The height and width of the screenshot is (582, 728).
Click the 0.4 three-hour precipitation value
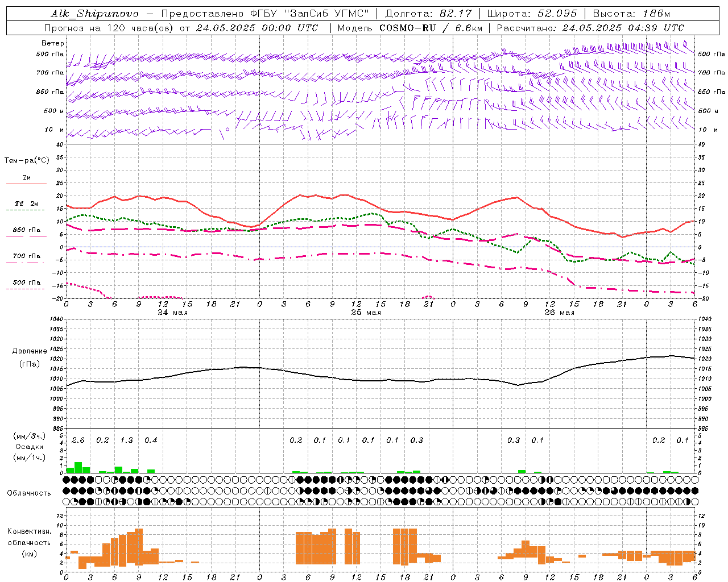point(151,440)
